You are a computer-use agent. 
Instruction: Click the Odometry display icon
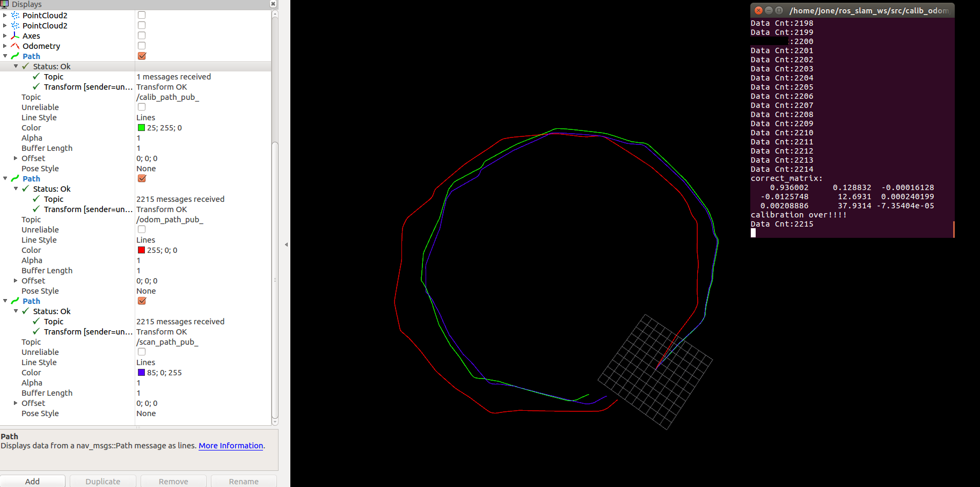tap(15, 46)
